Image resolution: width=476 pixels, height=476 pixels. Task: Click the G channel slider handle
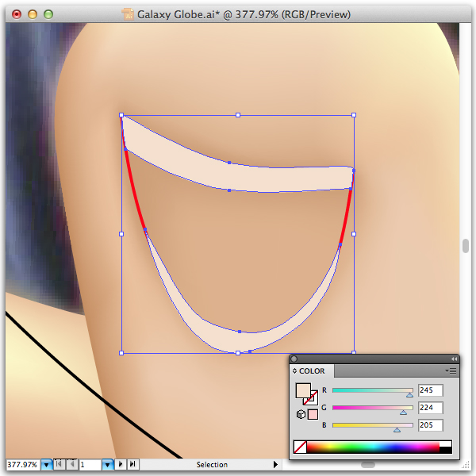pyautogui.click(x=403, y=413)
